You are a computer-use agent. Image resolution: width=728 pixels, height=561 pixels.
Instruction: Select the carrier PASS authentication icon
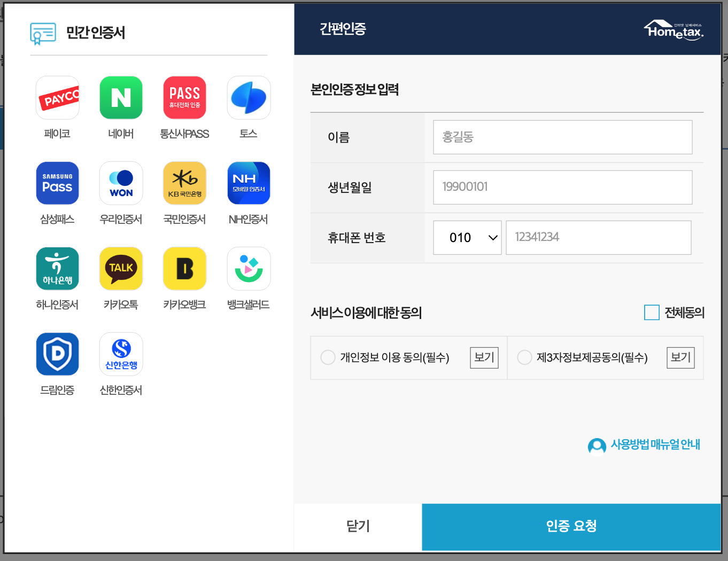(x=184, y=98)
